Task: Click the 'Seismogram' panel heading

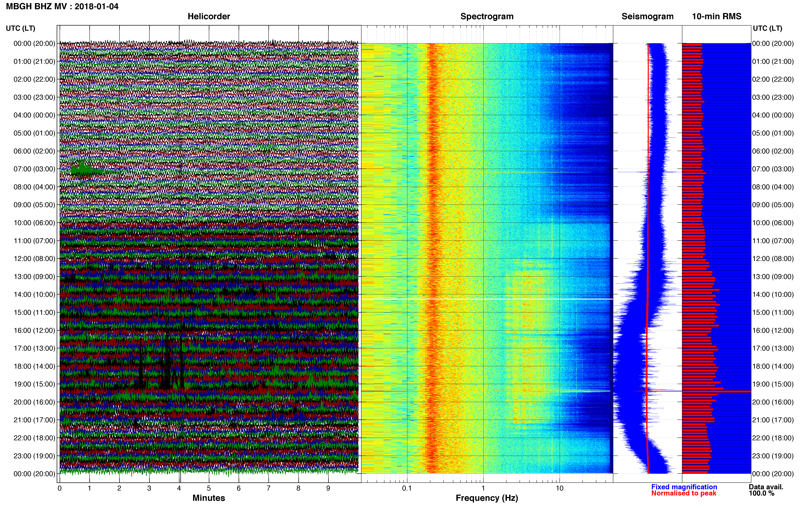Action: click(x=647, y=16)
